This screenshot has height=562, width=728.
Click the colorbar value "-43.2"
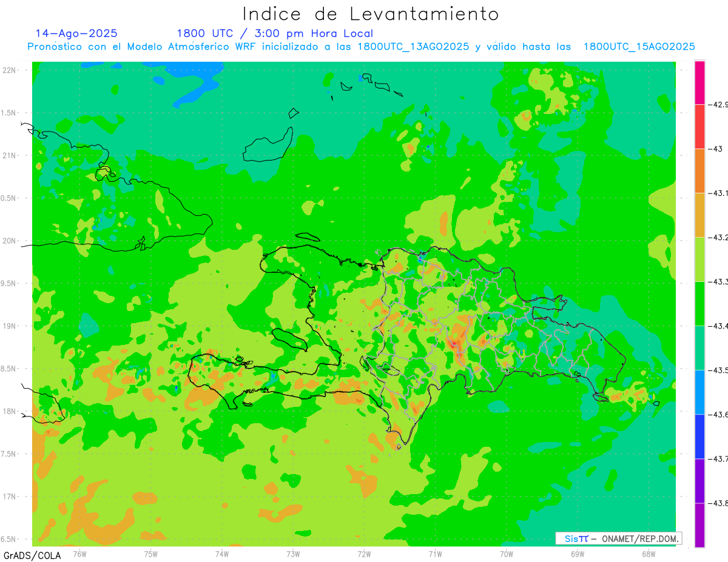point(720,237)
